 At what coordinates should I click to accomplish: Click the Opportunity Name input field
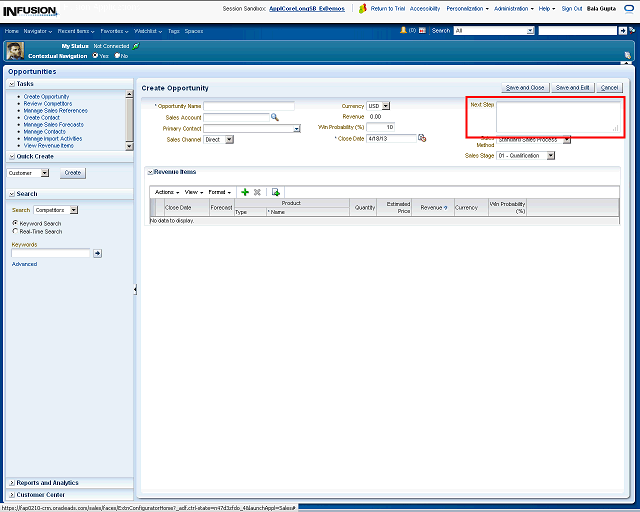click(248, 106)
